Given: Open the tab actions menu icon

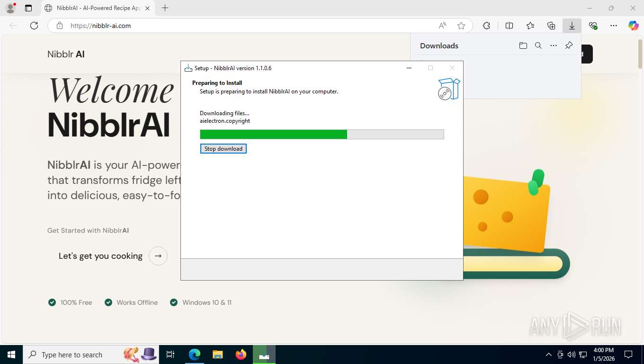Looking at the screenshot, I should [28, 8].
